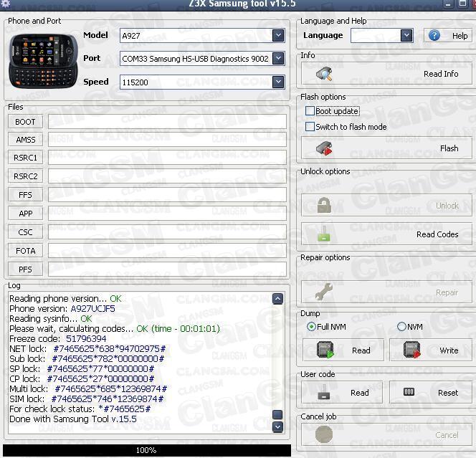Click the Repair wrench icon
This screenshot has height=458, width=476.
324,292
